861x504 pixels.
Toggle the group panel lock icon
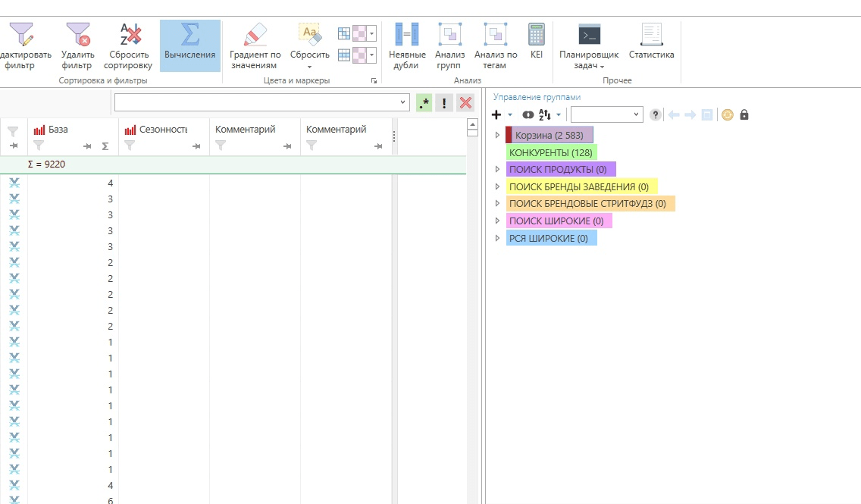pos(744,114)
